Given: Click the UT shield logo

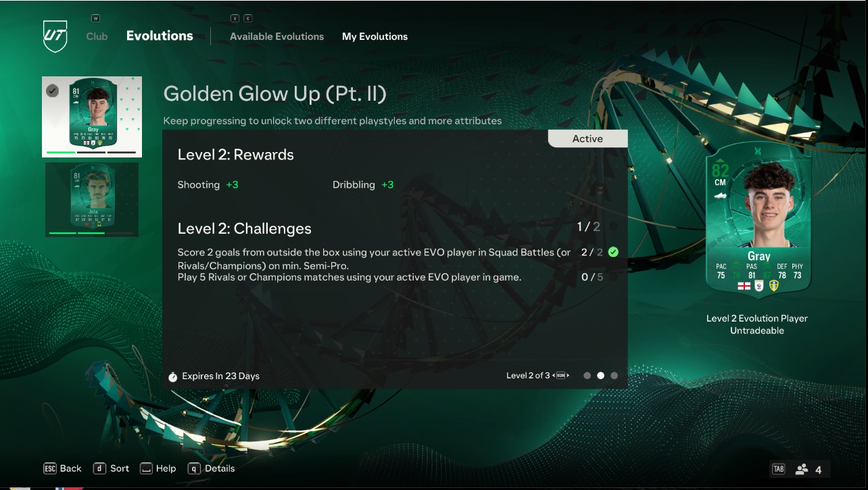Looking at the screenshot, I should [x=55, y=36].
